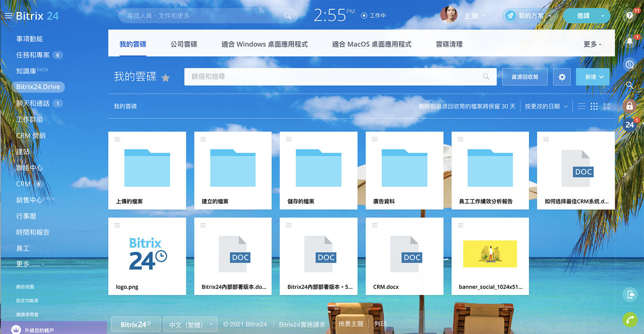This screenshot has height=334, width=644.
Task: Expand the 新增 dropdown button
Action: (592, 77)
